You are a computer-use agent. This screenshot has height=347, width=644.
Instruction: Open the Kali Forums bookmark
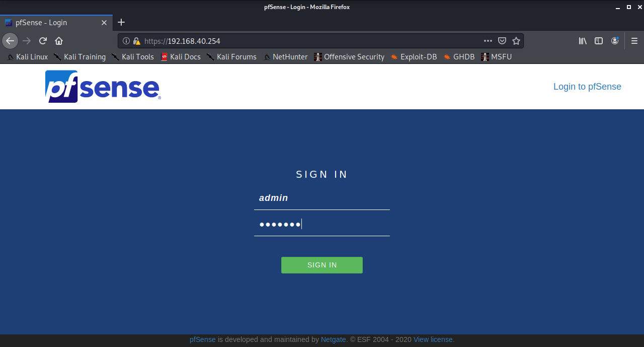(231, 57)
